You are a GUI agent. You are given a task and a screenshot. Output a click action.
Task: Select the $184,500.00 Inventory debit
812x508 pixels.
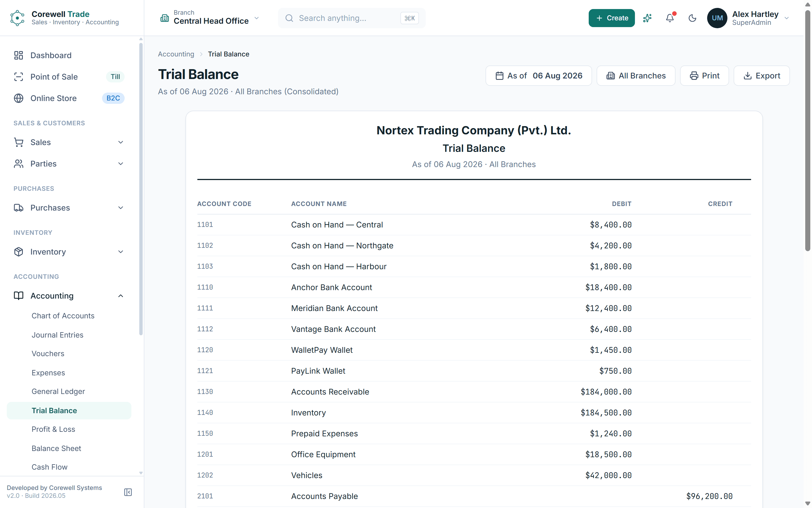[606, 413]
